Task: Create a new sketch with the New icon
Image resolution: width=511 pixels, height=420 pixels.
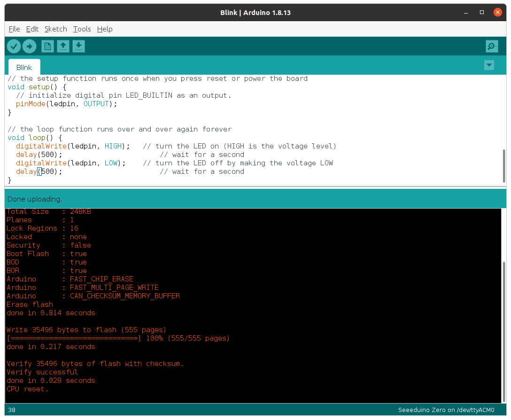Action: (x=47, y=47)
